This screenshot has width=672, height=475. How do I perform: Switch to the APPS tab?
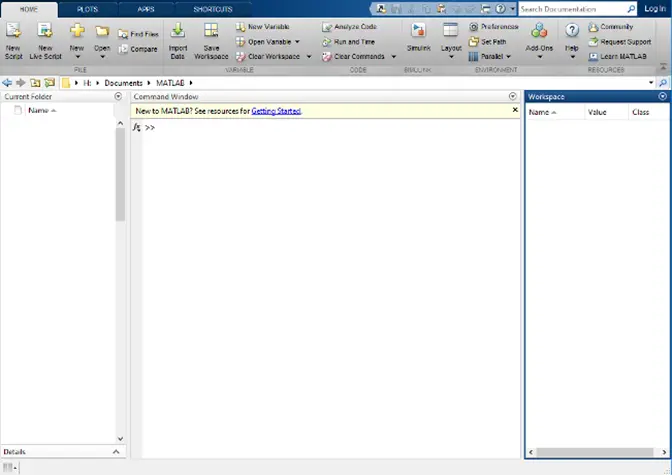(146, 9)
